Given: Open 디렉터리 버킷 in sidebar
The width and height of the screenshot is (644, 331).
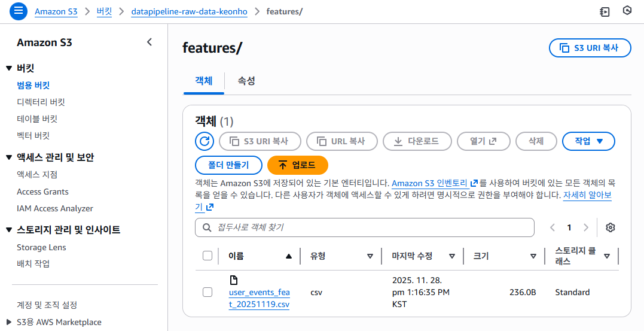Looking at the screenshot, I should (41, 102).
